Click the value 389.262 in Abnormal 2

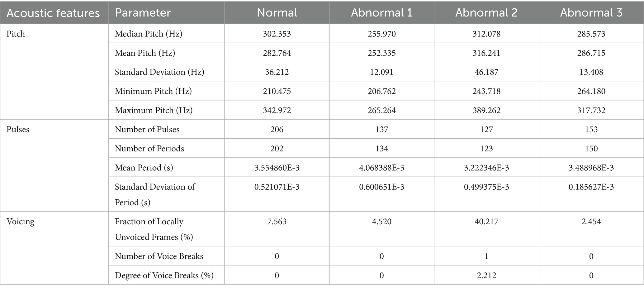[x=486, y=111]
